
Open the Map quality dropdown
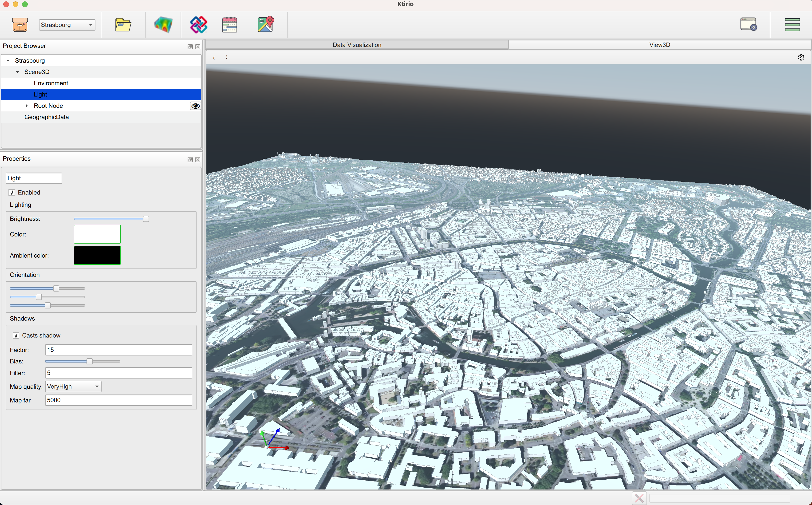[73, 387]
